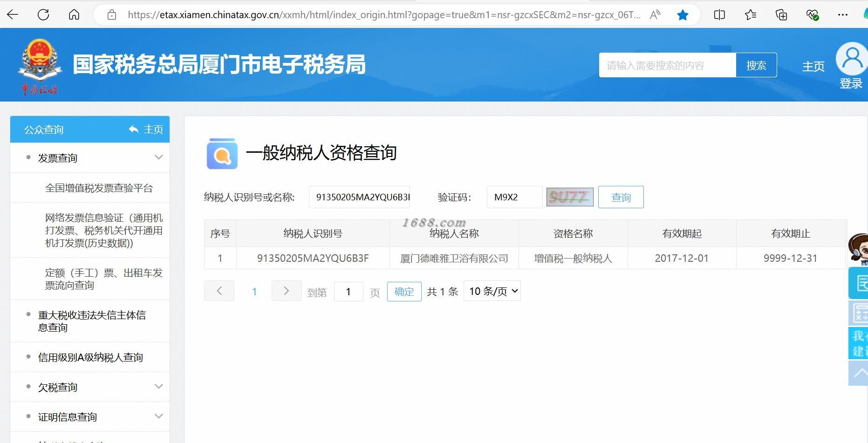Open the customer service avatar widget
This screenshot has height=443, width=868.
859,249
